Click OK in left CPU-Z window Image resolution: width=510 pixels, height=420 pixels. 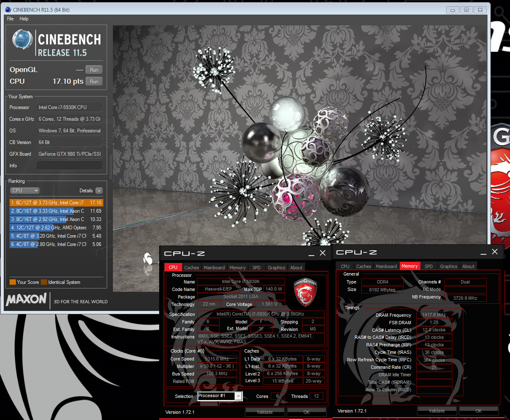pyautogui.click(x=307, y=412)
